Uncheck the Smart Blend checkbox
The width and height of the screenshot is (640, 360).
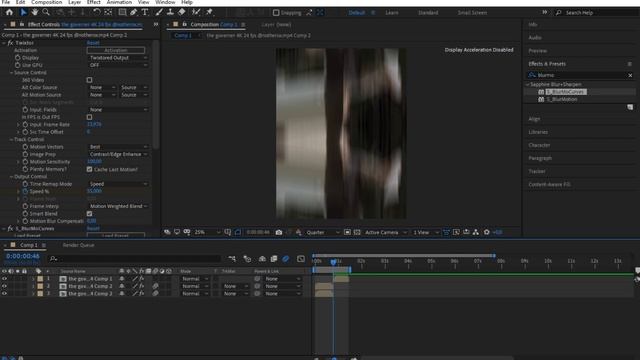pos(89,213)
